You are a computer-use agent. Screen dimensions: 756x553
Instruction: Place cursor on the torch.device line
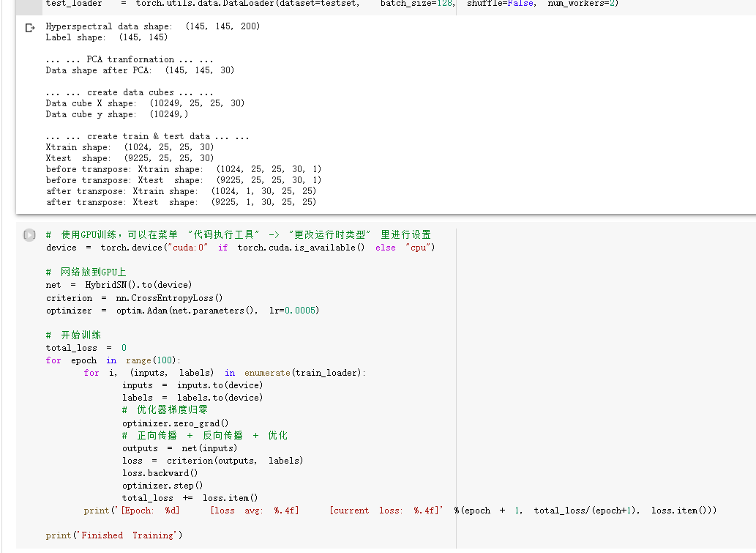pos(241,248)
